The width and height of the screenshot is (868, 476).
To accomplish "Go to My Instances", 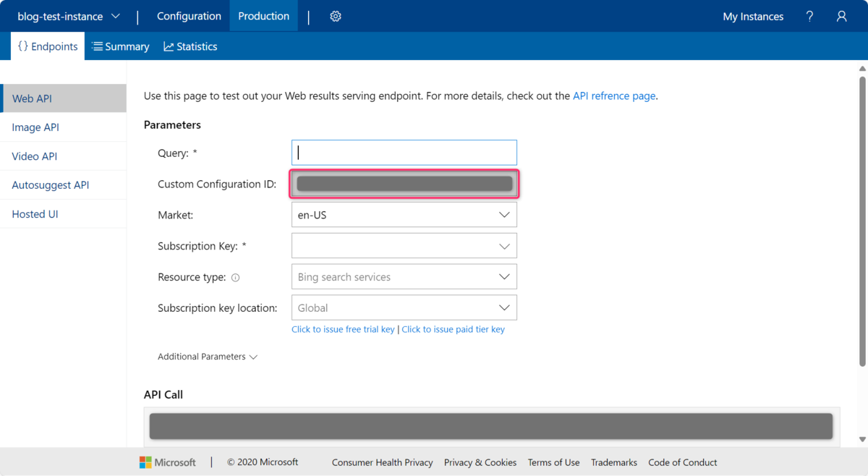I will click(753, 16).
